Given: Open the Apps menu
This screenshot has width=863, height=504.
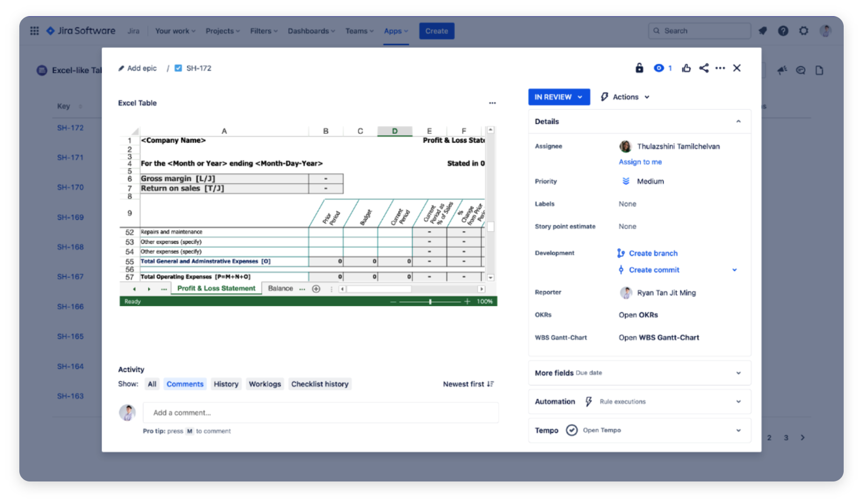Looking at the screenshot, I should pos(396,31).
